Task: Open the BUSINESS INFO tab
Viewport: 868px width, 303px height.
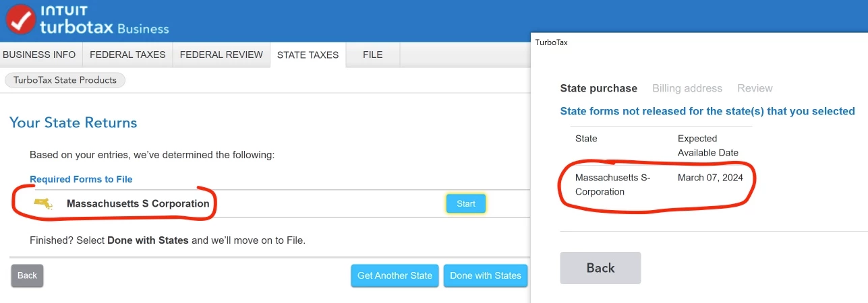Action: (40, 55)
